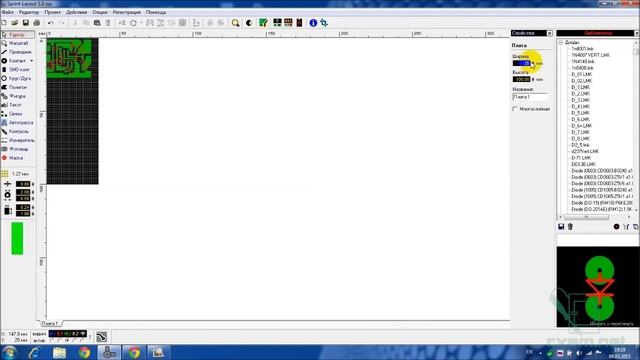
Task: Click the Undo arrow icon
Action: pyautogui.click(x=51, y=23)
